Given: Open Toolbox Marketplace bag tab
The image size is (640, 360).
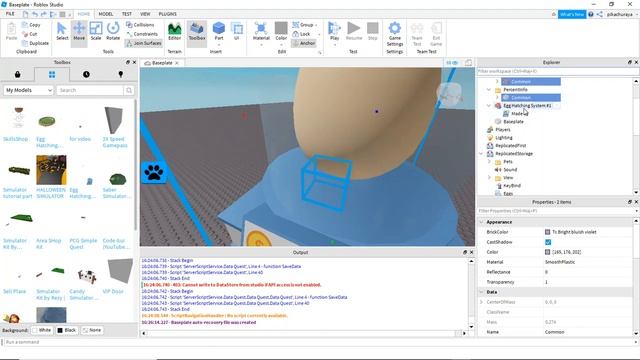Looking at the screenshot, I should [18, 74].
